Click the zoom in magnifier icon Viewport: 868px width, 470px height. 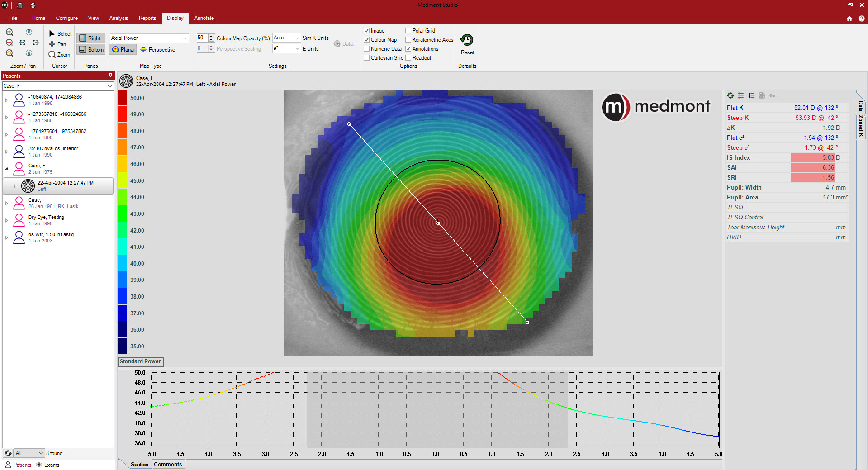pos(9,33)
